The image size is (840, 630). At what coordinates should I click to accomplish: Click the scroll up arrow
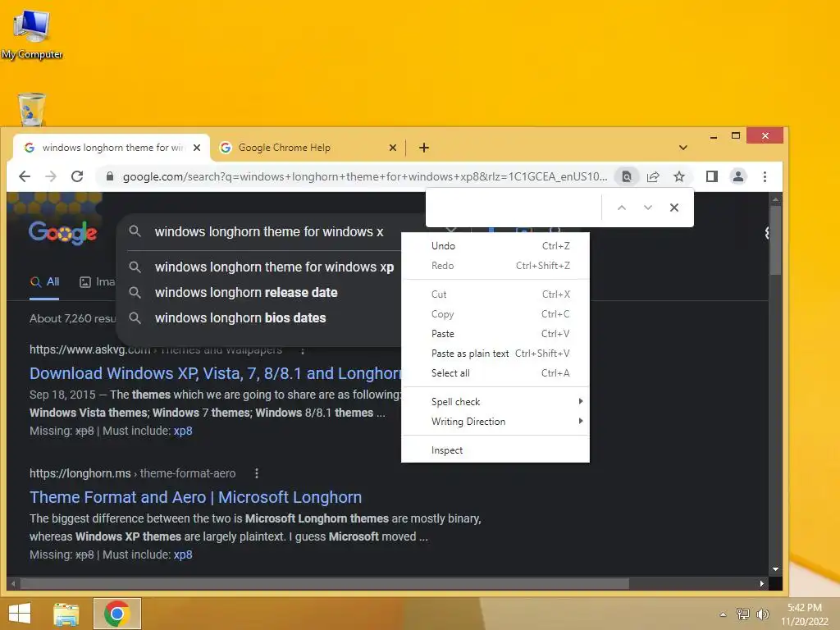[775, 199]
